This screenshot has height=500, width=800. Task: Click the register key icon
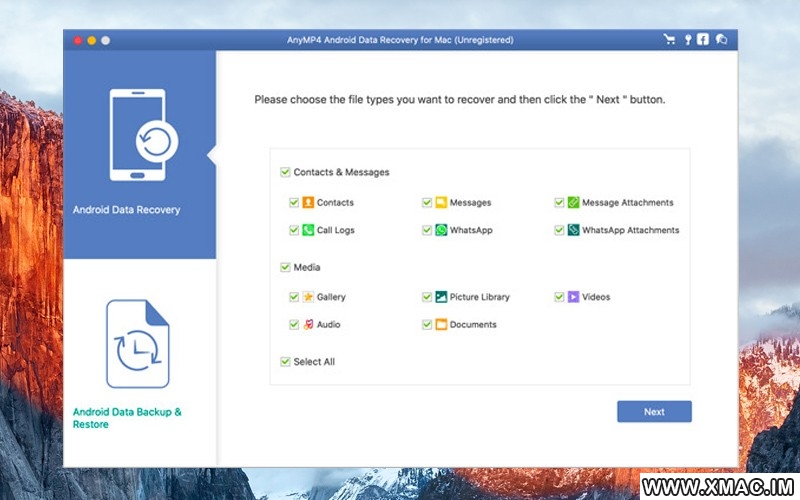coord(688,39)
